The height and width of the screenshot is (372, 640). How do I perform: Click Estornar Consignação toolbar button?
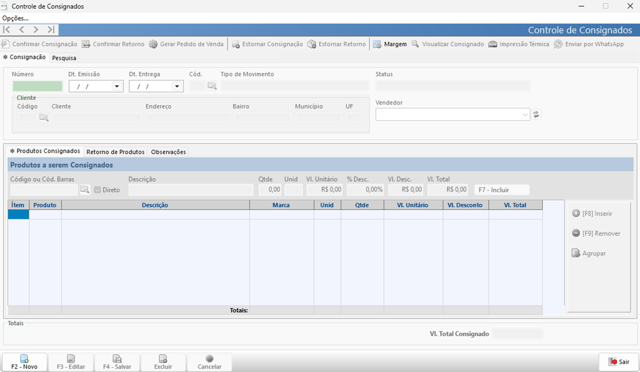point(267,44)
